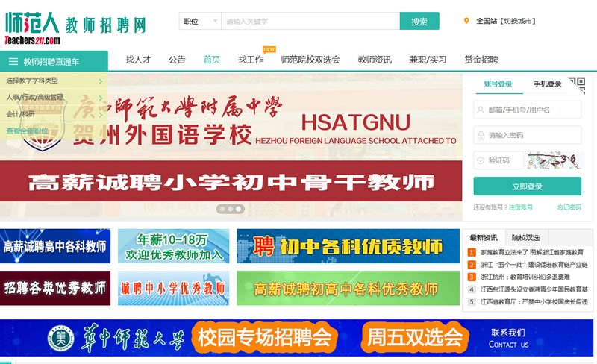Switch to 账号登录 tab

tap(498, 84)
